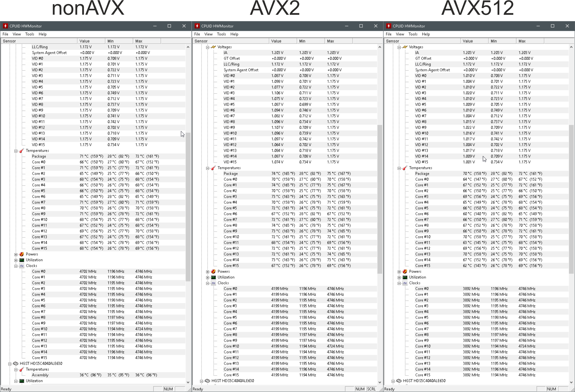Collapse the Temperatures tree in nonAVX window
Screen dimensions: 575x392
pyautogui.click(x=16, y=151)
